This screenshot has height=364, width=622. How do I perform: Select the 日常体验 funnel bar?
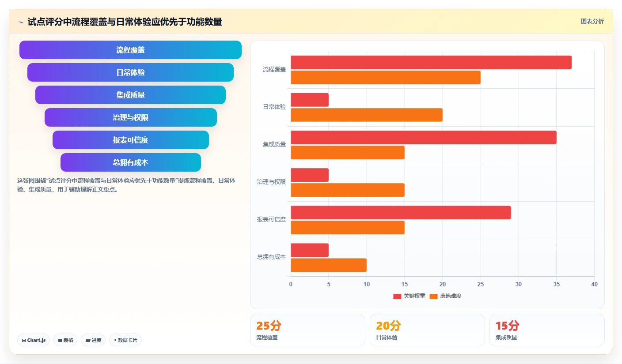(x=130, y=72)
